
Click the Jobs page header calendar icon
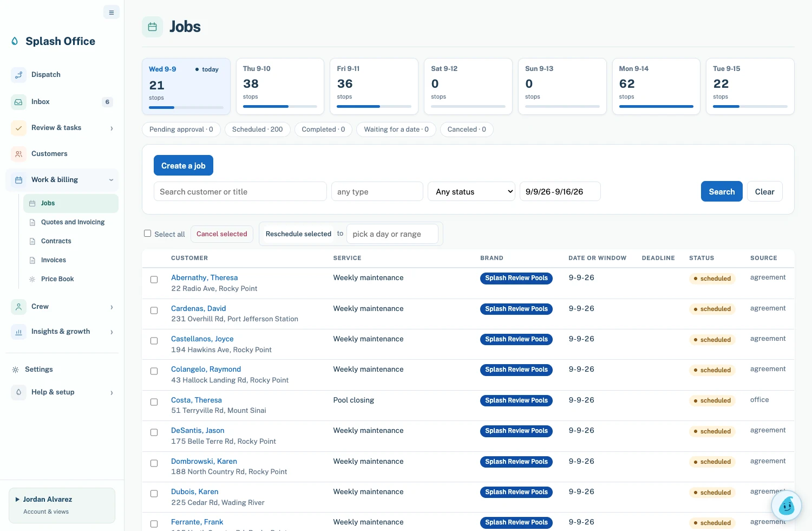(x=152, y=27)
